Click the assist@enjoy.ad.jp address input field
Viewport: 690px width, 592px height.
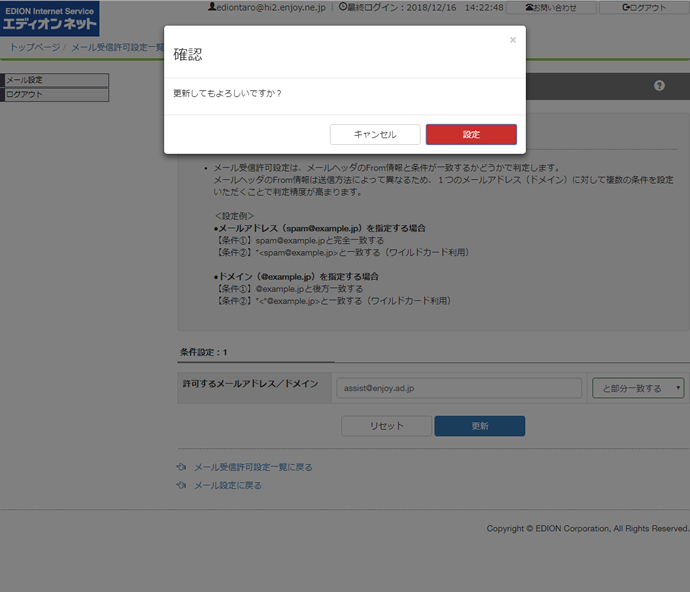pyautogui.click(x=459, y=388)
